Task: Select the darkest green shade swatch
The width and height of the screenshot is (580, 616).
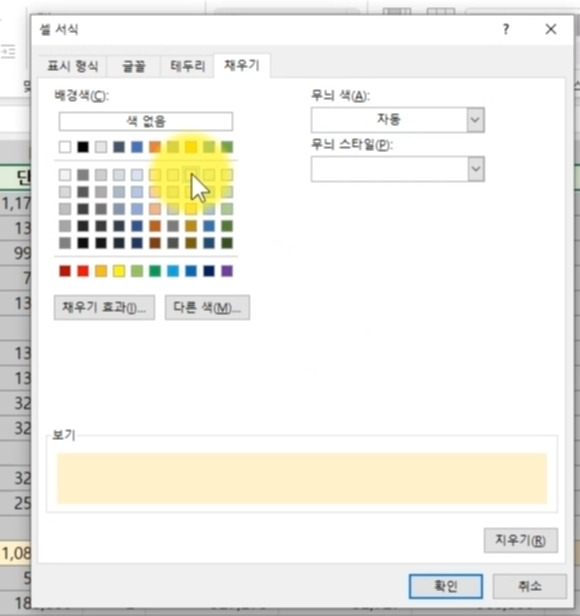Action: [x=227, y=243]
